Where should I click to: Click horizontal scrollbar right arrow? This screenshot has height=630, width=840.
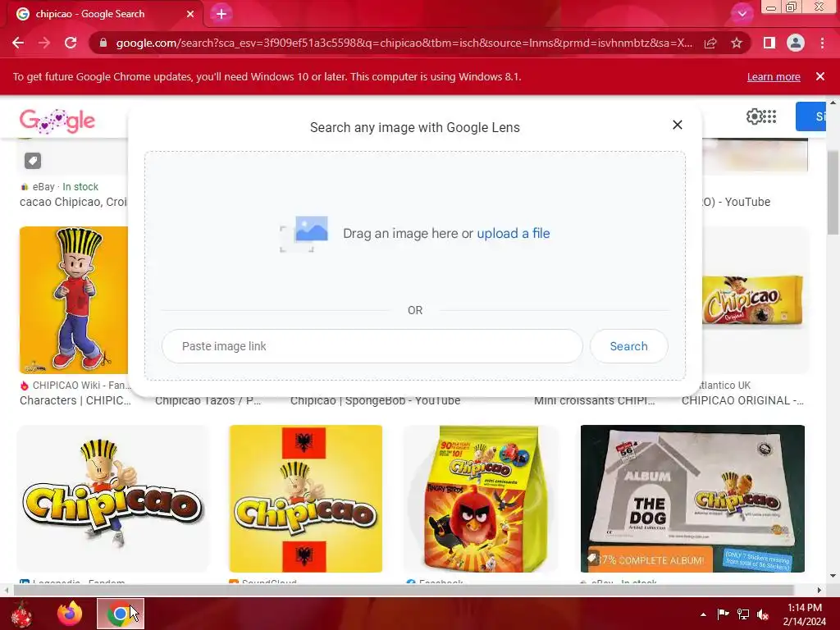click(819, 591)
